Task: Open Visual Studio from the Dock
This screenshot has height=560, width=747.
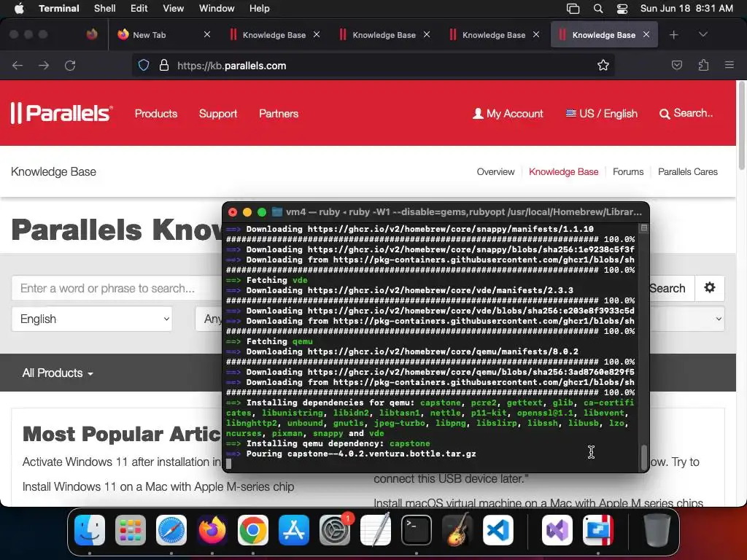Action: (x=557, y=529)
